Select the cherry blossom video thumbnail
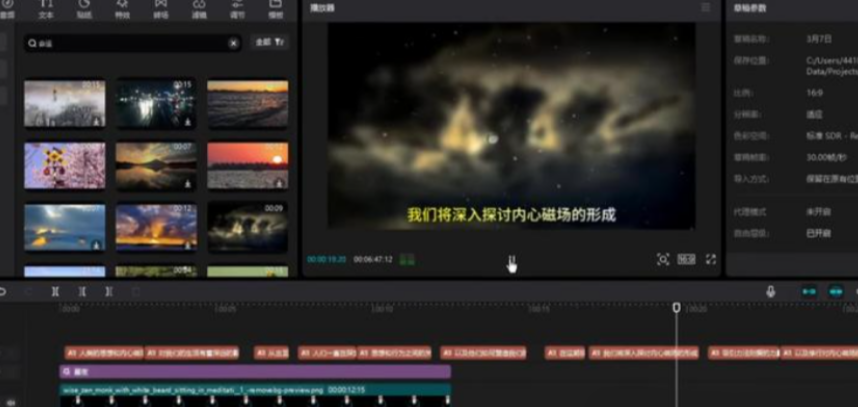 click(x=64, y=165)
